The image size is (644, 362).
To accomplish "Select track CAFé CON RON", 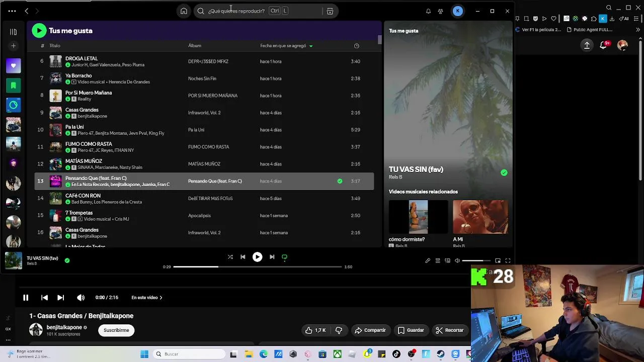I will 83,196.
